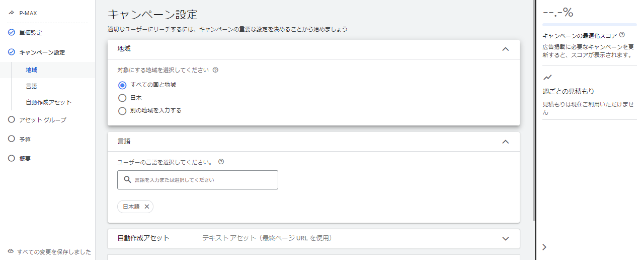Click the キャンペーン設定 page heading

pos(152,14)
